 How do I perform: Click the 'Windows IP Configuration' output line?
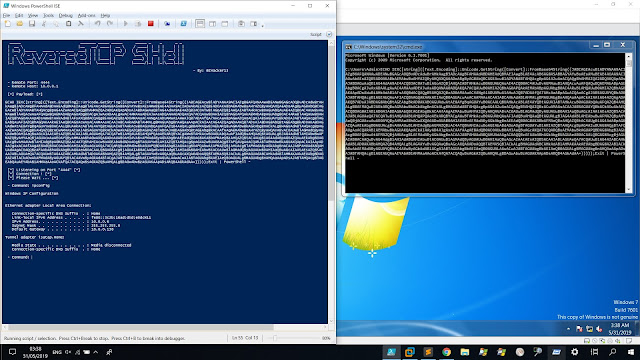pyautogui.click(x=32, y=193)
